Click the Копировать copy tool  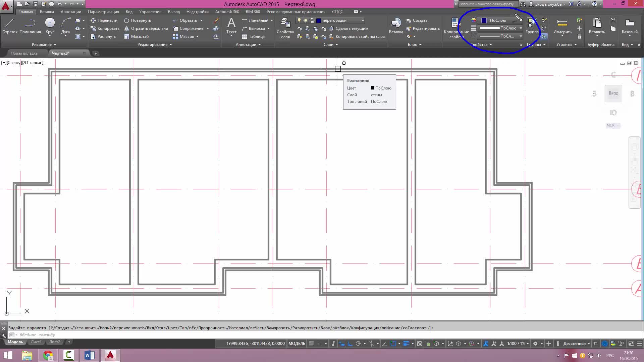pyautogui.click(x=105, y=28)
